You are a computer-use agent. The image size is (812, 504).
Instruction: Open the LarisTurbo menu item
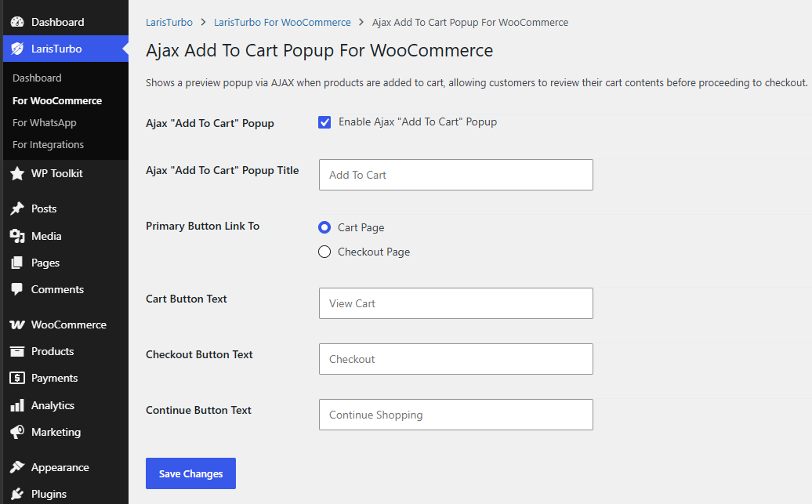pyautogui.click(x=66, y=49)
